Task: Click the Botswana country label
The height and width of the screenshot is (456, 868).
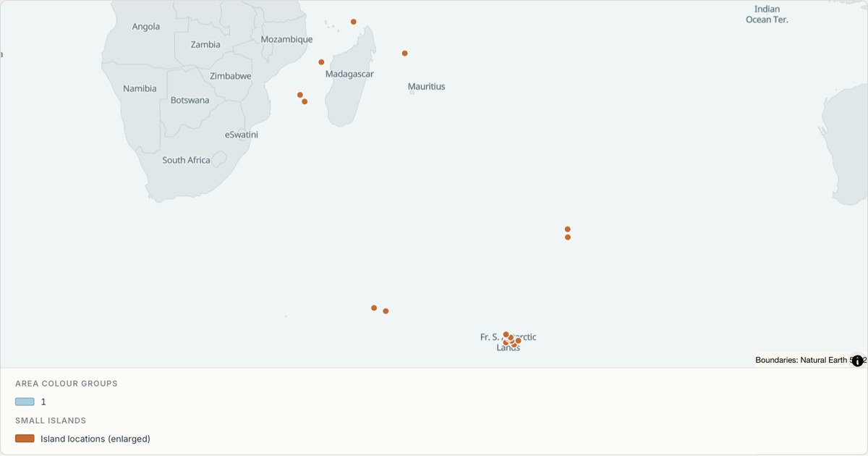Action: pos(190,100)
